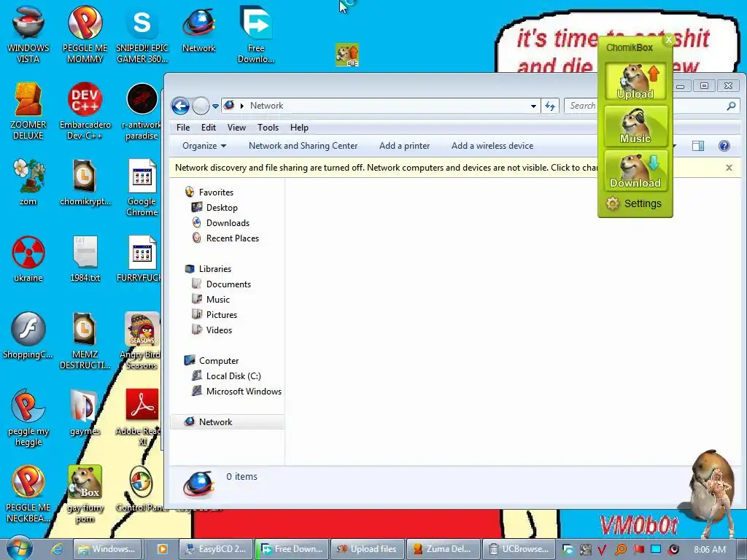Screen dimensions: 747x560
Task: Click the search magnifier icon
Action: click(x=731, y=106)
